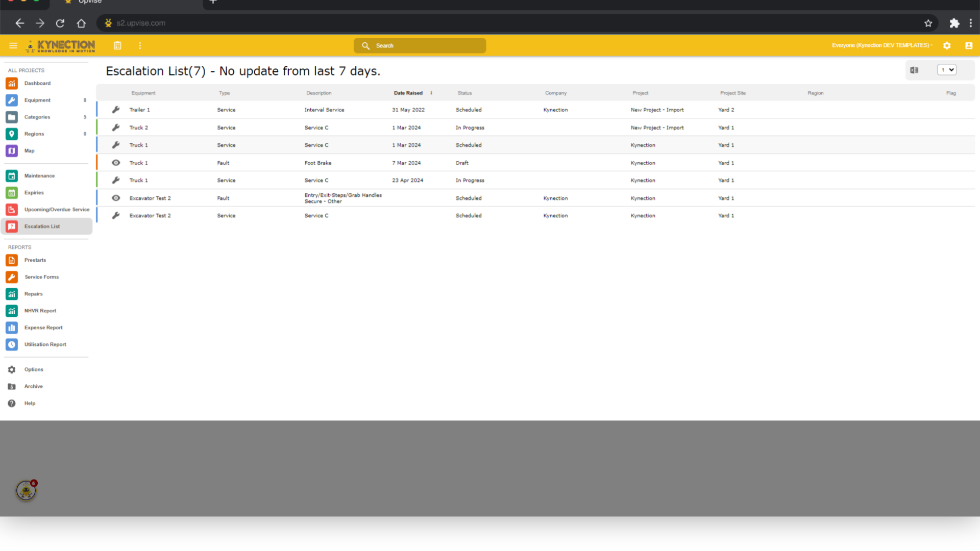Export the escalation list to Excel

click(915, 70)
